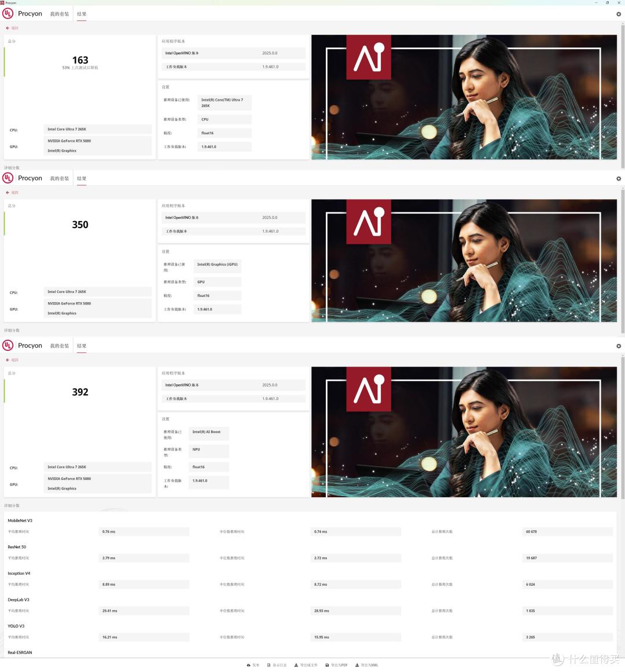625x672 pixels.
Task: Click the overall score 163
Action: pyautogui.click(x=80, y=60)
